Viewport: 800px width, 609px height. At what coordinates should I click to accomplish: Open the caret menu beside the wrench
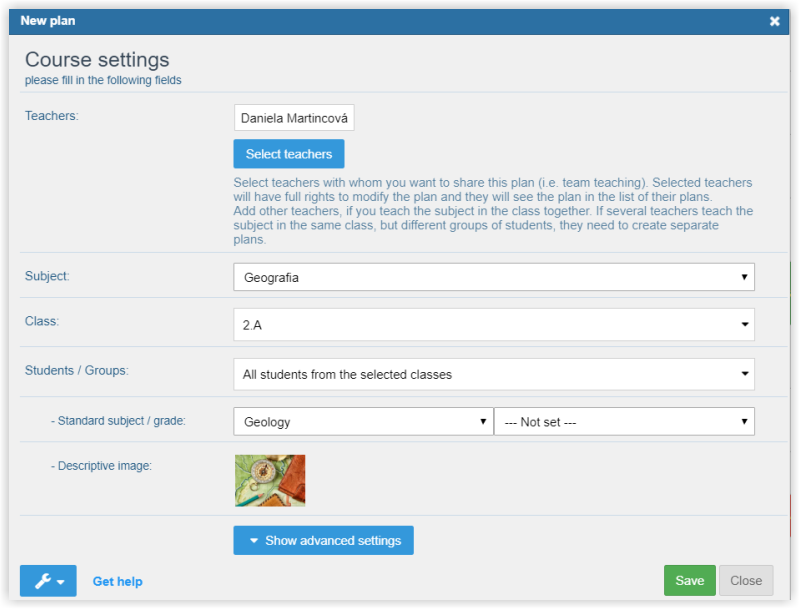[x=62, y=582]
